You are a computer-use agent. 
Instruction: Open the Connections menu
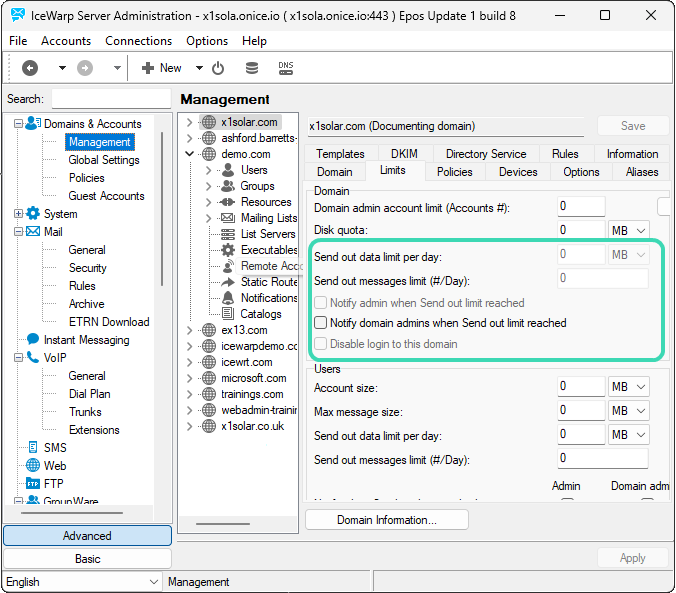click(138, 41)
